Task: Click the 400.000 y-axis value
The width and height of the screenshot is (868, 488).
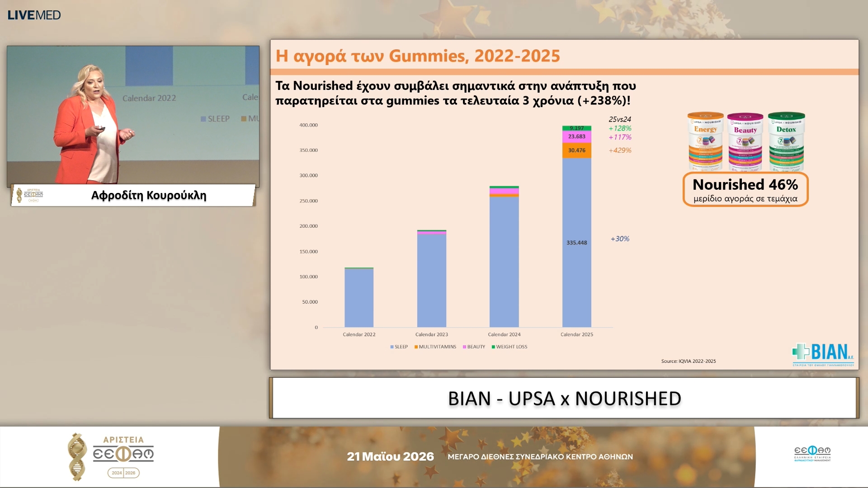Action: [308, 125]
